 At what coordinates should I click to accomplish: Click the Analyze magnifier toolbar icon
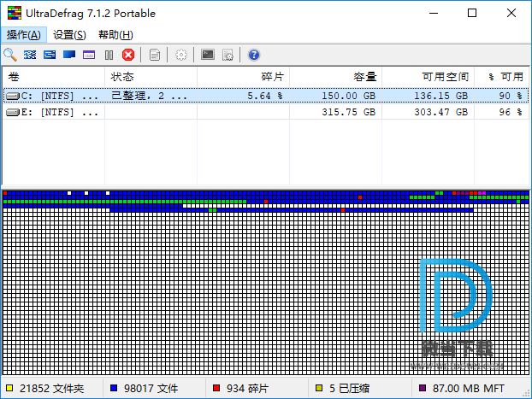click(10, 55)
